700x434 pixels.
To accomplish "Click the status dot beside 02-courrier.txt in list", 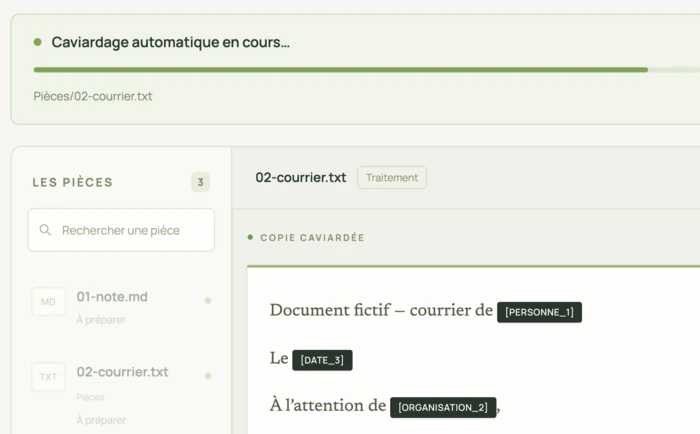I will [208, 376].
